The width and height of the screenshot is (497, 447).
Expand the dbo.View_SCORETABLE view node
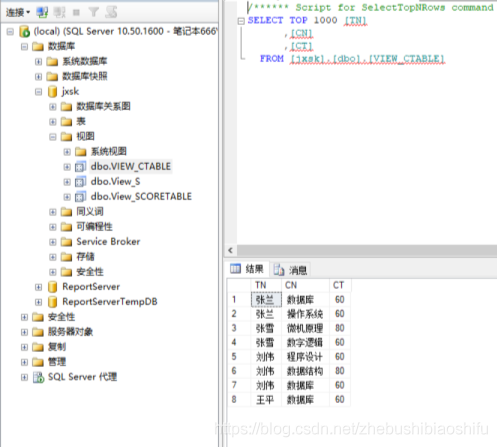click(x=67, y=197)
